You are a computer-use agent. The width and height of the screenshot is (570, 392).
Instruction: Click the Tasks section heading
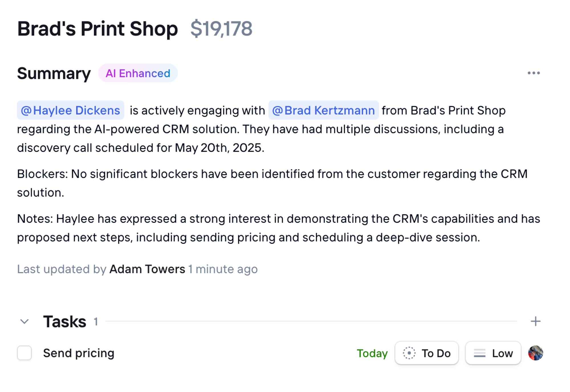(65, 322)
